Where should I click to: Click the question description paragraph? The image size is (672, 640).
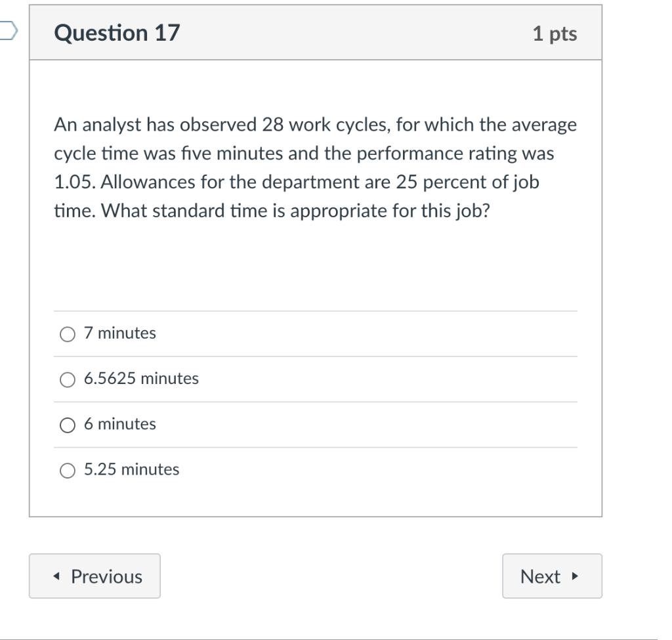315,168
